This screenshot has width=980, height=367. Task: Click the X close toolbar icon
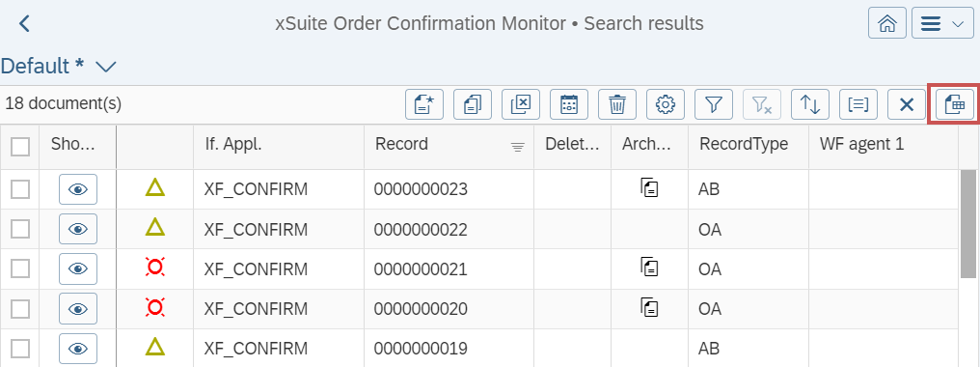click(x=907, y=104)
